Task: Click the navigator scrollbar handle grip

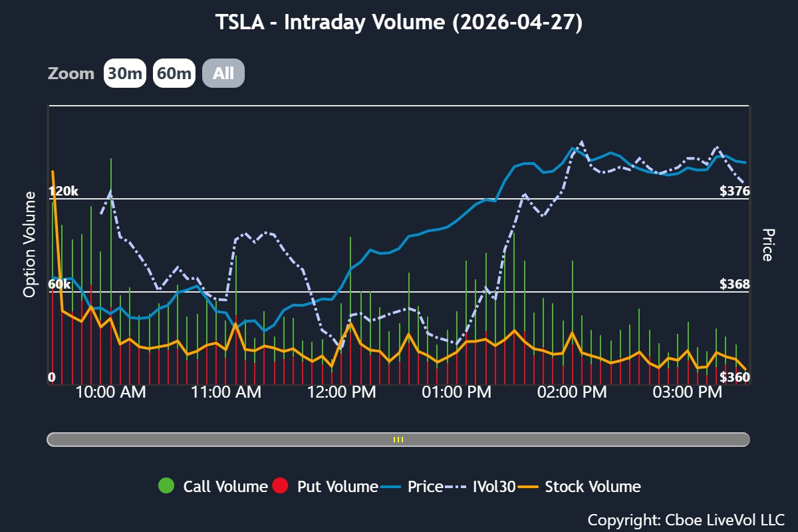Action: coord(398,440)
